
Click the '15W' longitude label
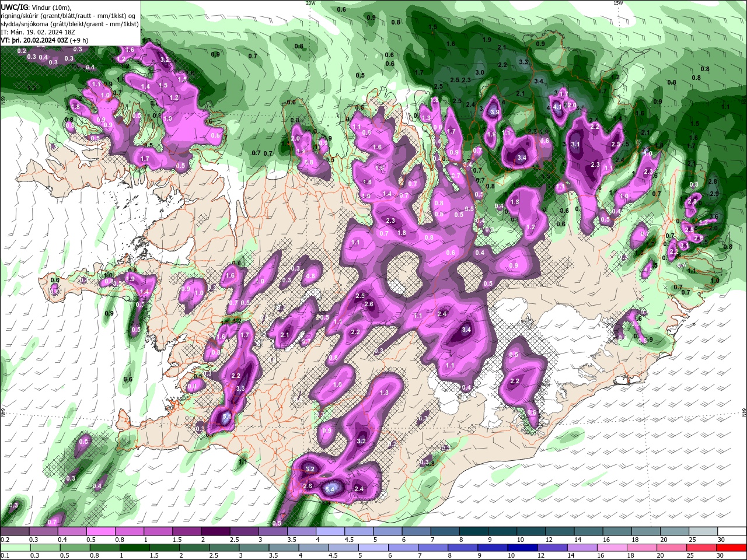(618, 3)
